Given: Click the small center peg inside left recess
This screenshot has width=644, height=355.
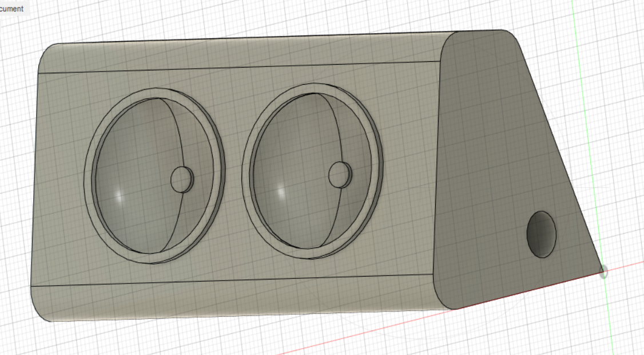Looking at the screenshot, I should (x=181, y=179).
